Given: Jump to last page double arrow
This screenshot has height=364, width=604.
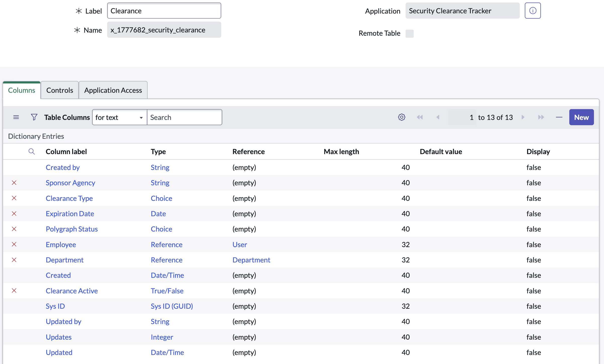Looking at the screenshot, I should click(541, 117).
